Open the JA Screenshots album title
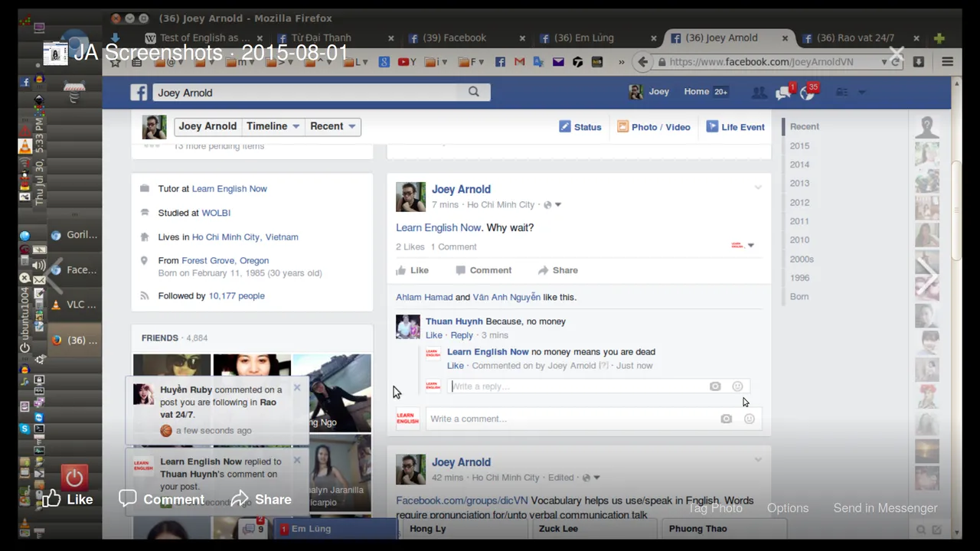Viewport: 980px width, 551px height. [211, 53]
